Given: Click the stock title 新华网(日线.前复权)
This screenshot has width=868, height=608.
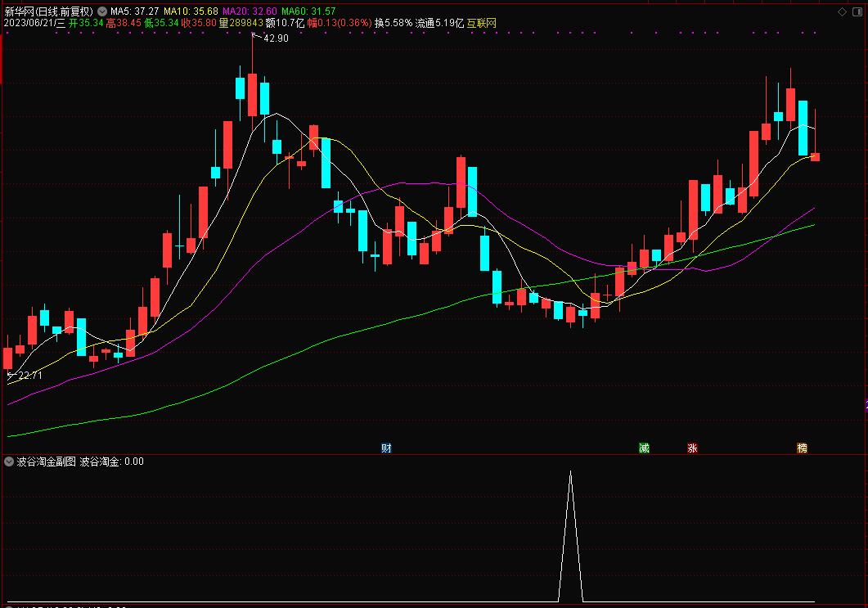Looking at the screenshot, I should click(x=49, y=11).
